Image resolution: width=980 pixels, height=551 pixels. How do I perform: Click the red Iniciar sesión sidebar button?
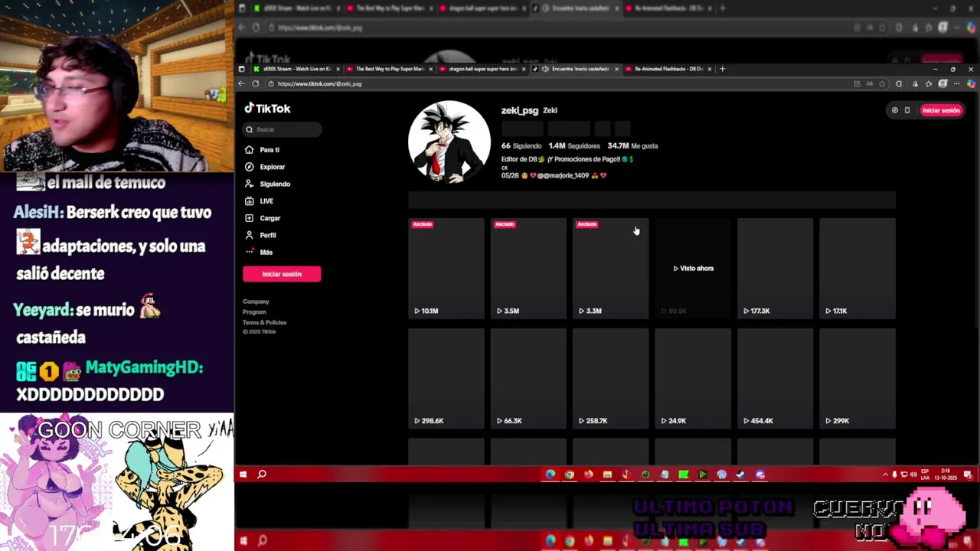coord(282,274)
